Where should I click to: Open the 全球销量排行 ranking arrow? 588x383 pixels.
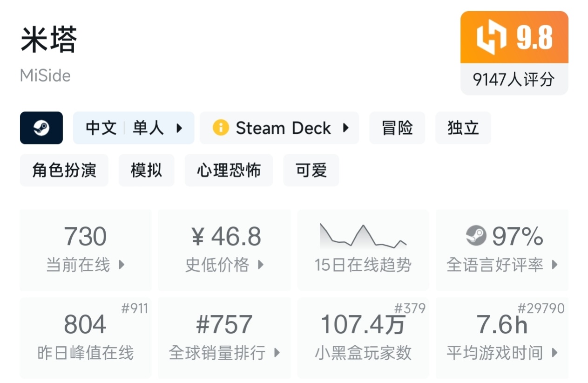277,353
